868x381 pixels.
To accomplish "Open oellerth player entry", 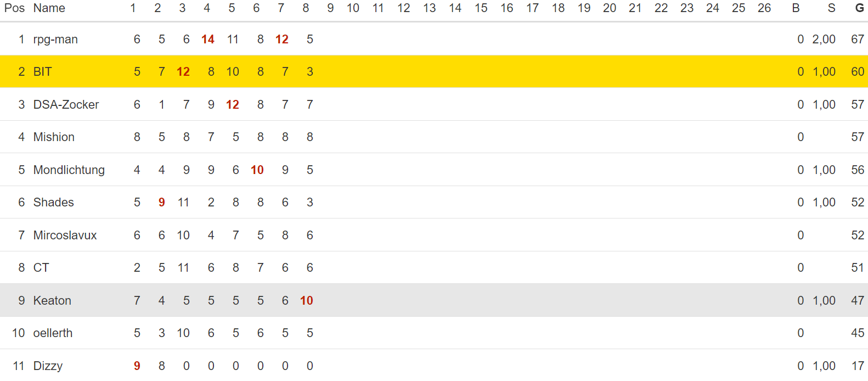I will pyautogui.click(x=53, y=333).
